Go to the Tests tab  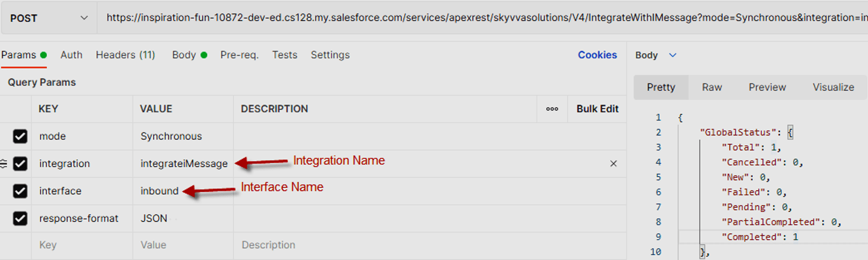pos(284,55)
